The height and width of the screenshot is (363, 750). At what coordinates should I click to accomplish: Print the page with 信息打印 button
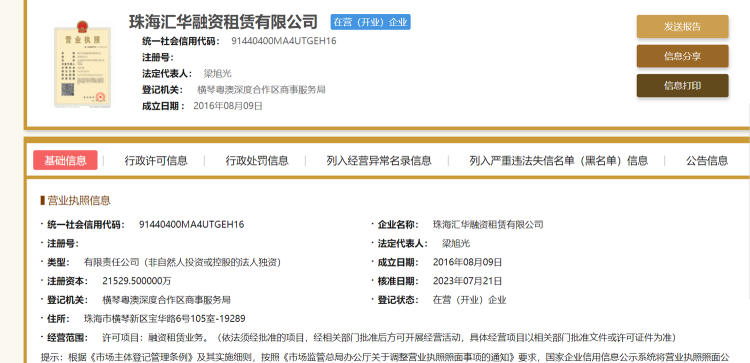pos(682,86)
